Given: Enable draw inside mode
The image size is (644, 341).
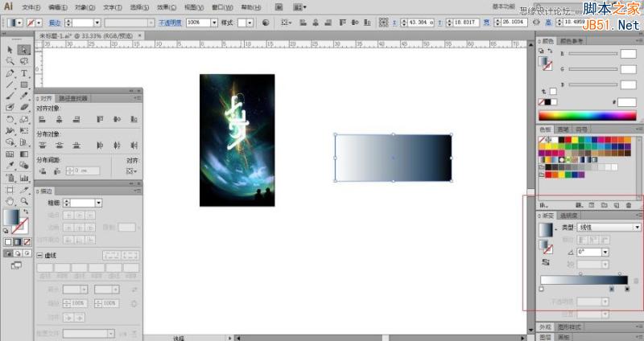Looking at the screenshot, I should (x=27, y=253).
